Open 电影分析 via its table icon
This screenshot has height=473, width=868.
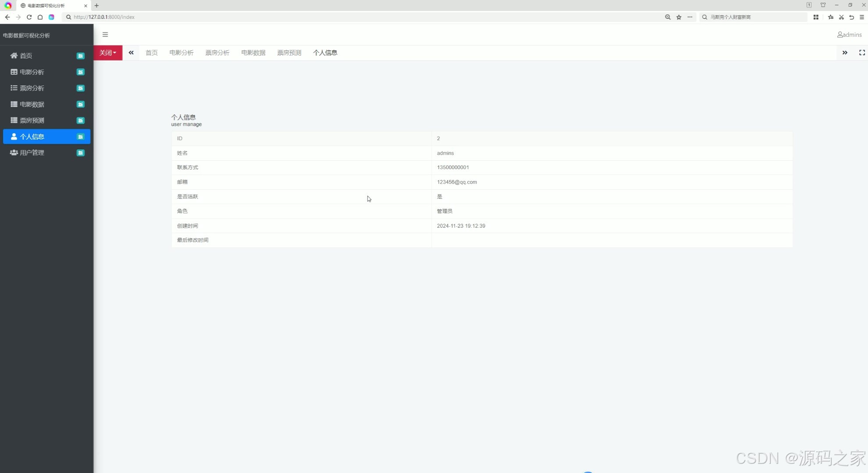click(x=13, y=72)
